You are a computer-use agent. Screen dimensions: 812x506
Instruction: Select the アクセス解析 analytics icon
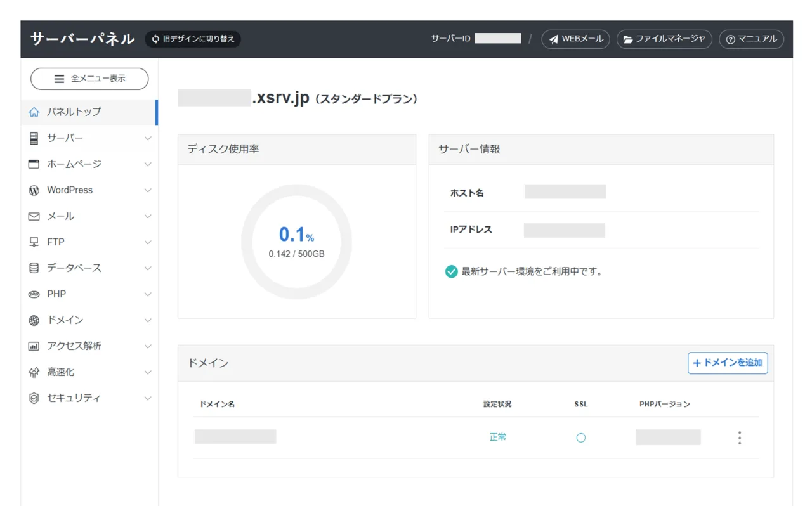point(32,346)
